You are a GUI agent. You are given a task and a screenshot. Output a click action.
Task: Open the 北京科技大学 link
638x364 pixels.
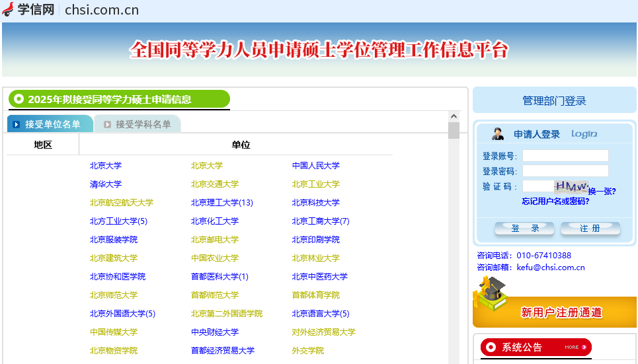(x=316, y=203)
